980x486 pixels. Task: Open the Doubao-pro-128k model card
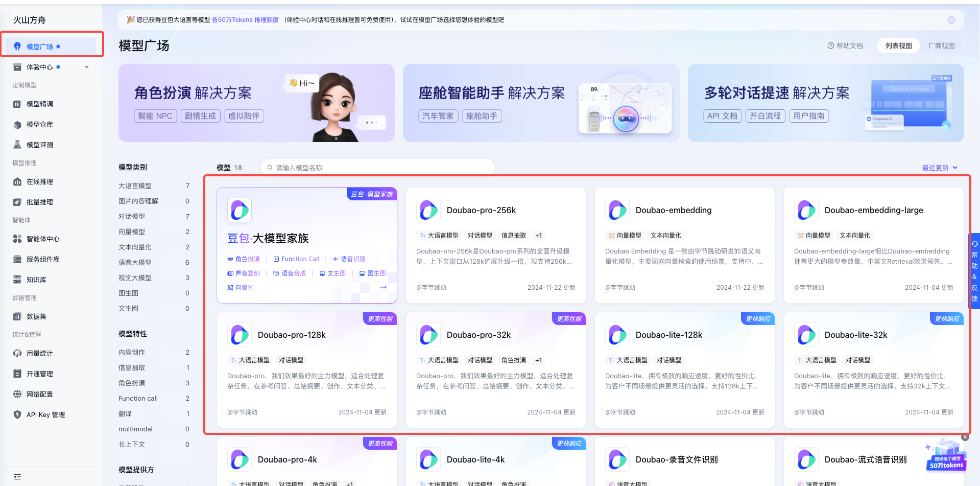tap(307, 370)
